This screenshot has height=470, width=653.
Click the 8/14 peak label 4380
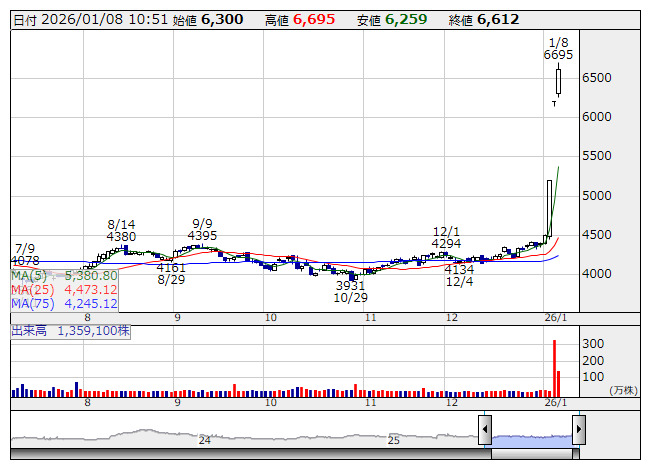click(121, 237)
